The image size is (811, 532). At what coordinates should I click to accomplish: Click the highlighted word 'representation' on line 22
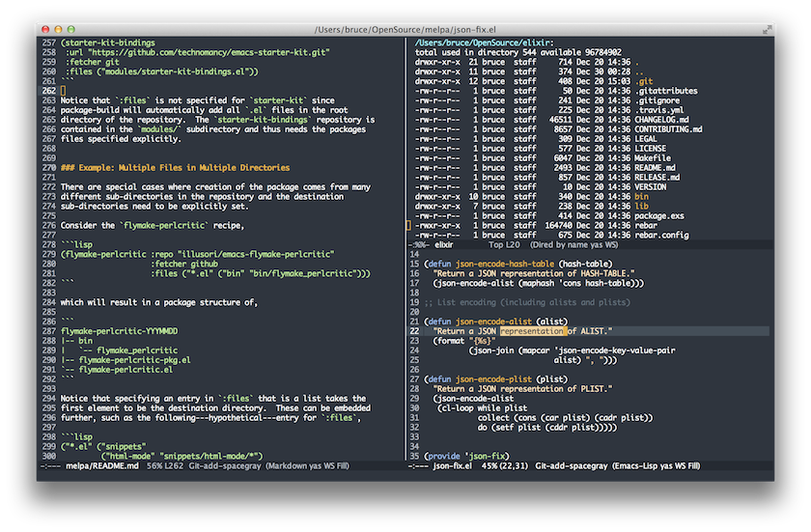click(531, 331)
